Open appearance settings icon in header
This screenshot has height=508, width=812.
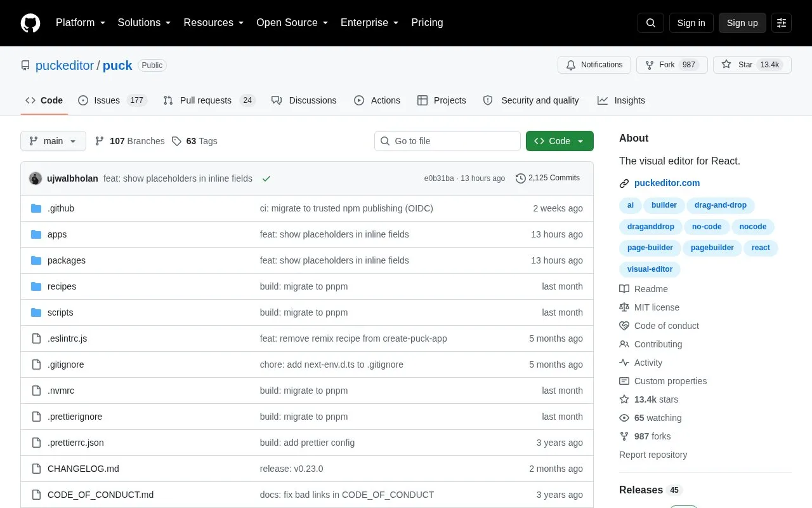[782, 23]
